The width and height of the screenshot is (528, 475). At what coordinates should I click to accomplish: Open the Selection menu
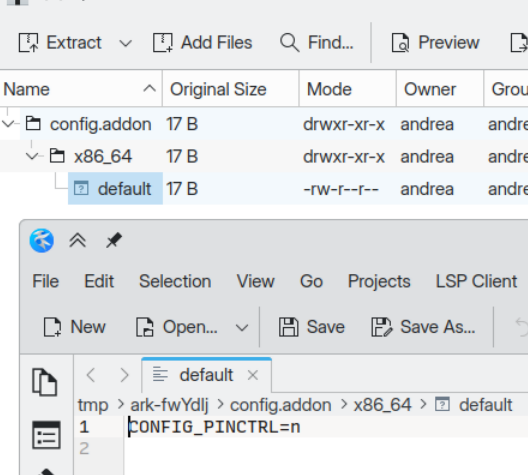click(x=175, y=281)
